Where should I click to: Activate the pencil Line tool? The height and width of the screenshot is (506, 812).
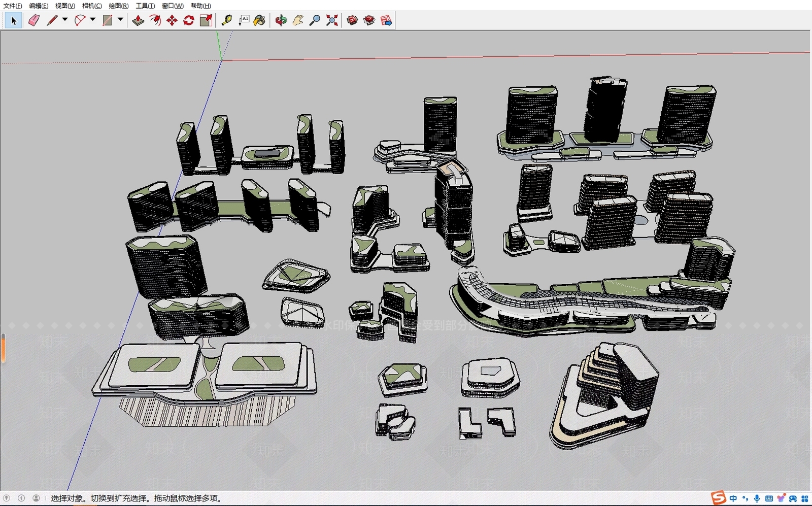click(x=52, y=21)
